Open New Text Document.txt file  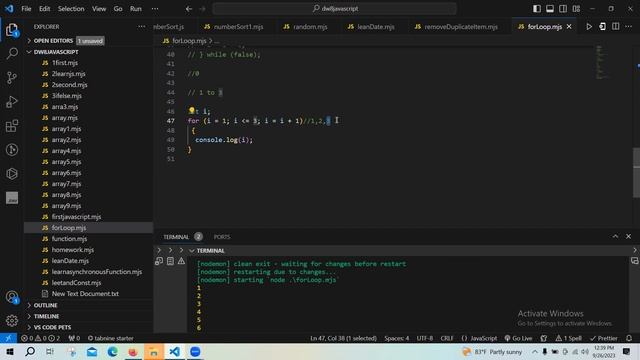[x=85, y=294]
